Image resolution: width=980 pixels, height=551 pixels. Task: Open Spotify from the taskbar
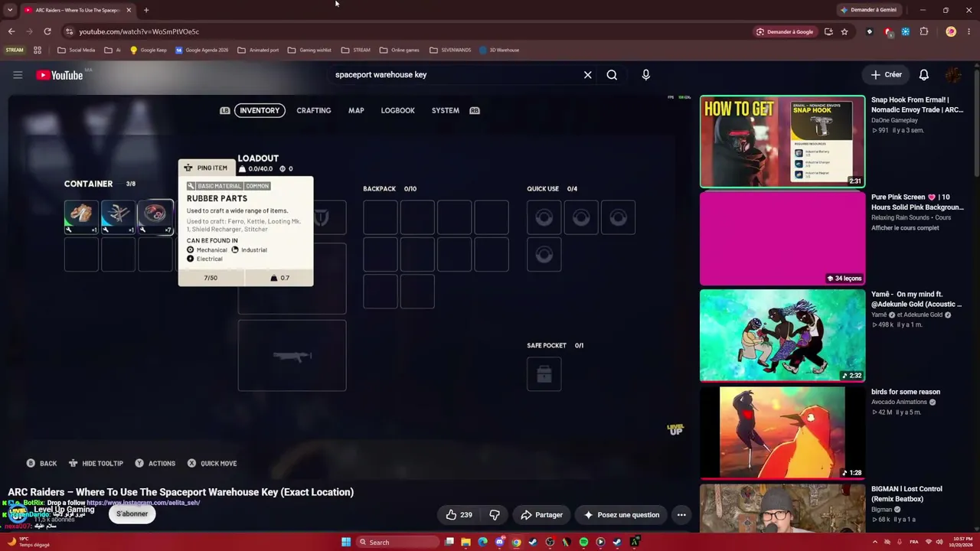[x=583, y=542]
